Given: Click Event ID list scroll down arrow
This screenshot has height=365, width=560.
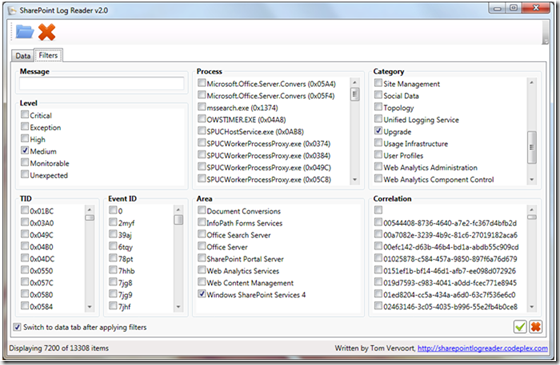Looking at the screenshot, I should [178, 306].
